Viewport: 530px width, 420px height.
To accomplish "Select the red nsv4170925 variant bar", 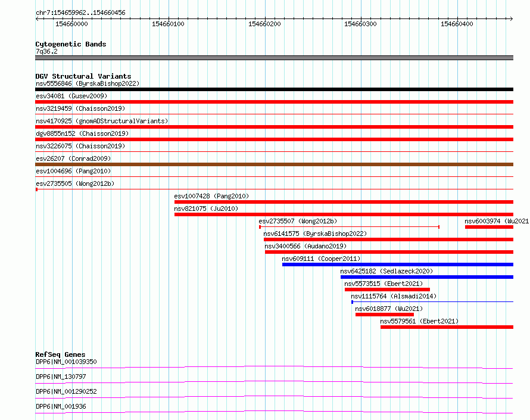I will click(274, 127).
